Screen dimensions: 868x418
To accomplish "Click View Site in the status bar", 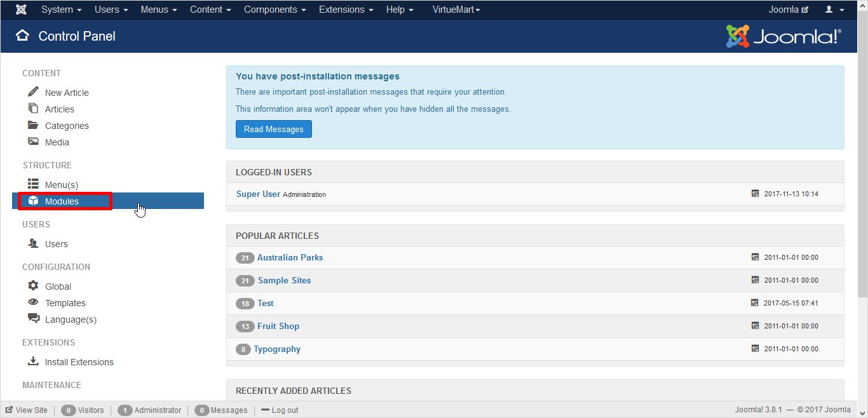I will click(27, 410).
